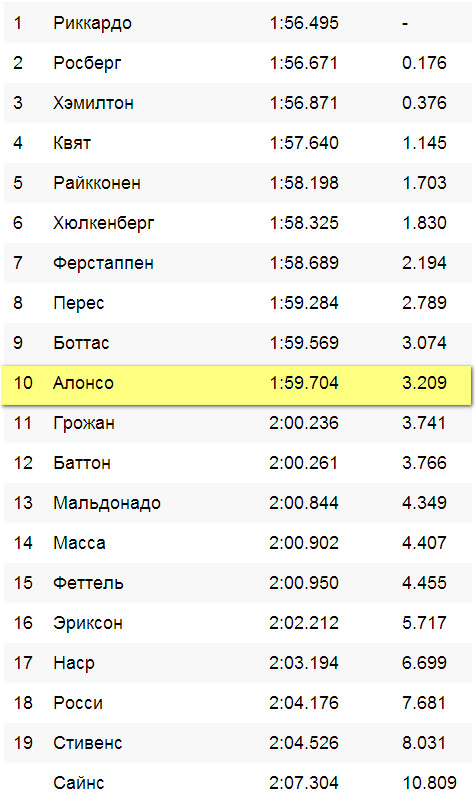Click Хюлкенберг lap time 1:58.325
This screenshot has height=809, width=475.
(x=304, y=223)
